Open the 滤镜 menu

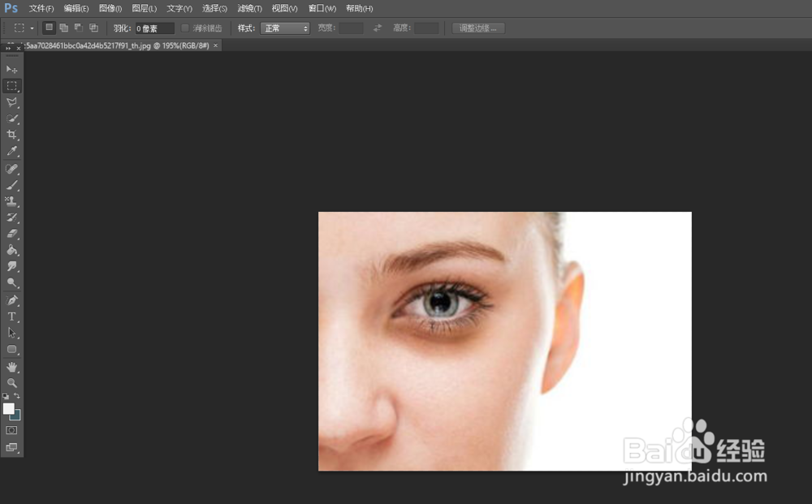coord(248,8)
